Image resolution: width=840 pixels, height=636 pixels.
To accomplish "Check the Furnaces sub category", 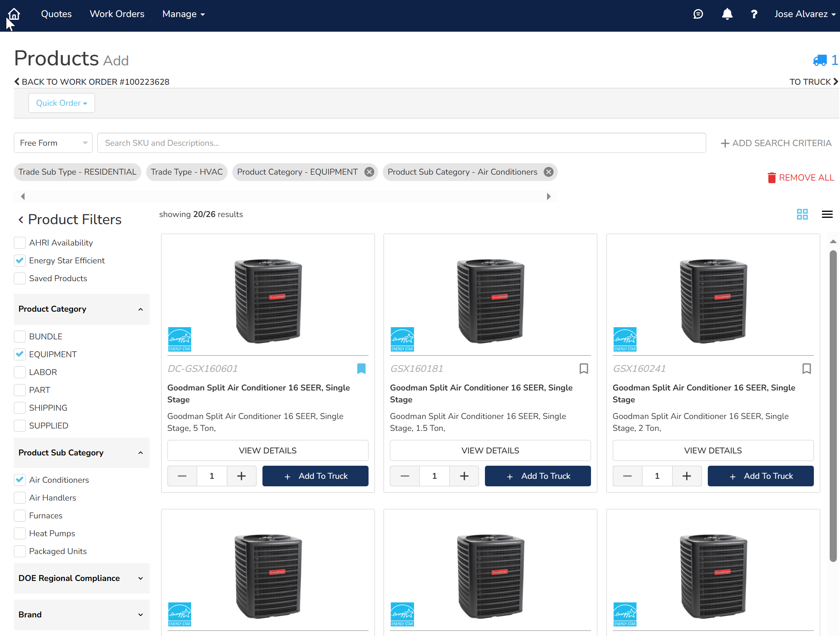I will click(x=20, y=516).
